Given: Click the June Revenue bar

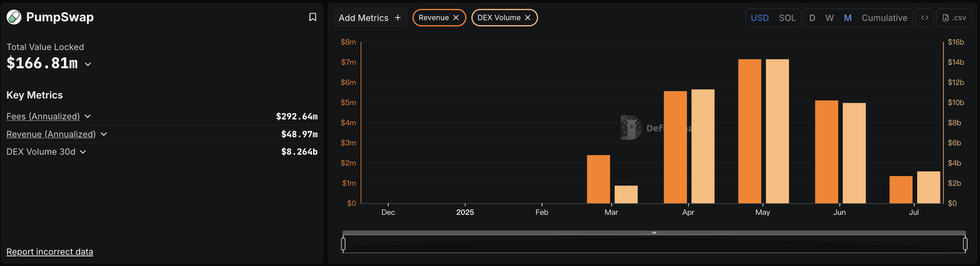Looking at the screenshot, I should click(x=826, y=152).
